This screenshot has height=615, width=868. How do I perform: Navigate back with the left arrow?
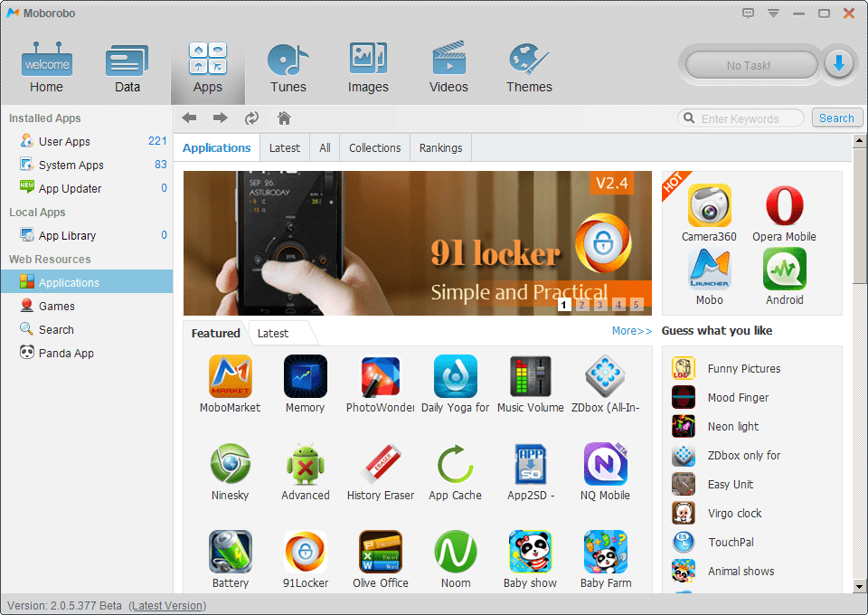[190, 118]
